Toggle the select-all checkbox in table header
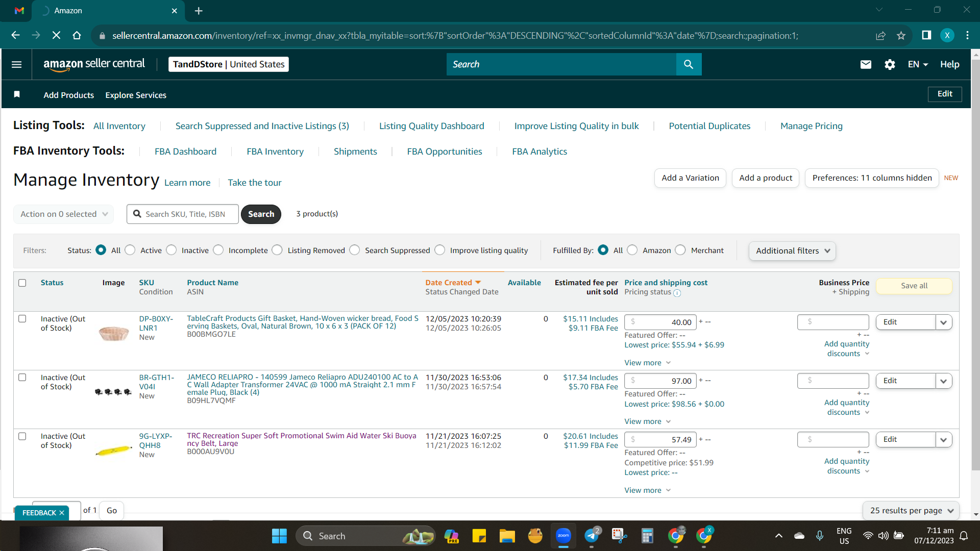 (x=22, y=283)
